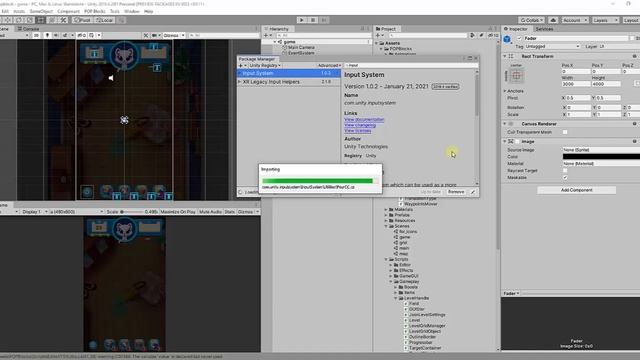Screen dimensions: 640x360
Task: Toggle scene lighting icon in Scene view
Action: click(47, 36)
